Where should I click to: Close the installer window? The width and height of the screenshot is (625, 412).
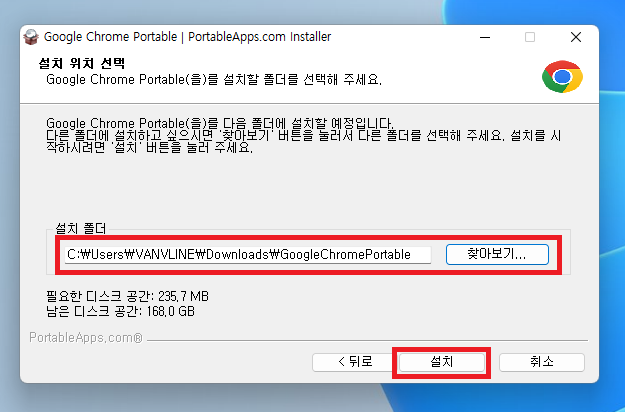576,37
